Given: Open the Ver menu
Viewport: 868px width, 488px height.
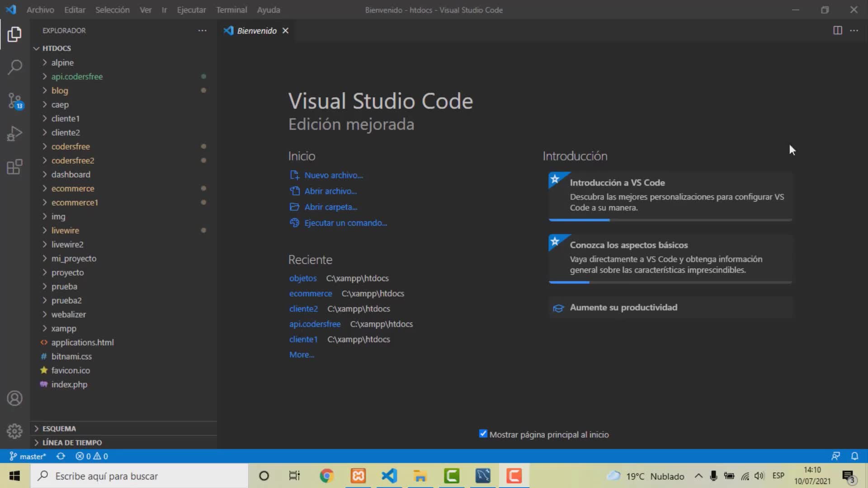Looking at the screenshot, I should [x=146, y=10].
